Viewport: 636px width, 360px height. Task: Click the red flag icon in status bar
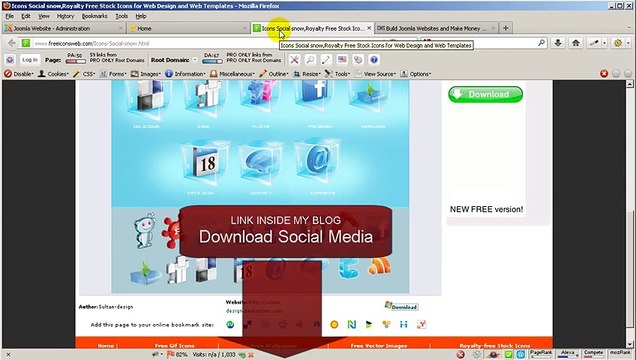click(x=170, y=354)
